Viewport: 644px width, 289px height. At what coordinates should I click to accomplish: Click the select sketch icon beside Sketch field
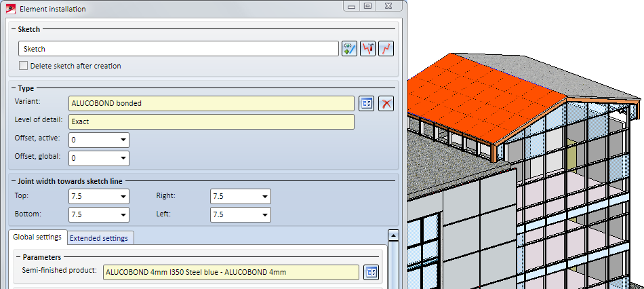point(350,49)
